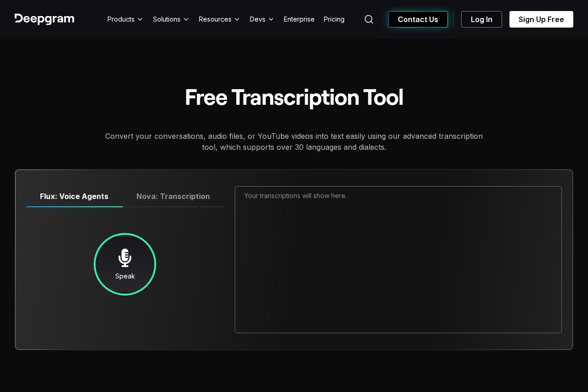Start recording with the Speak microphone button
588x392 pixels.
tap(125, 264)
